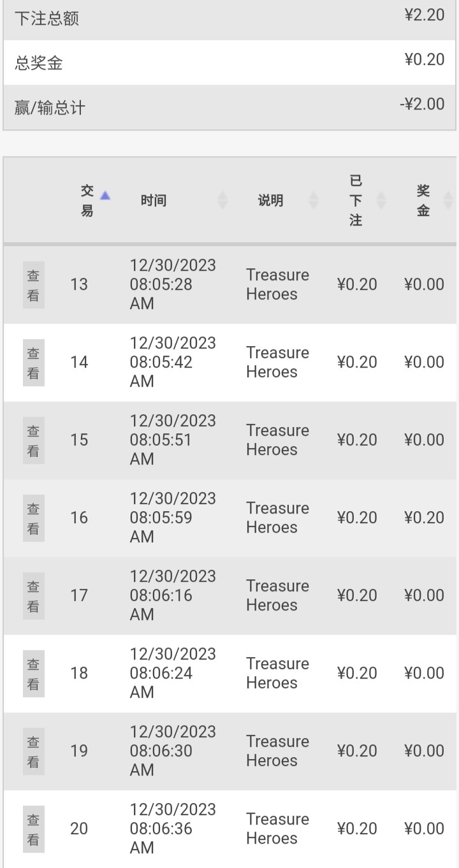Click the sort arrows next to 说明
This screenshot has width=459, height=868.
tap(314, 201)
